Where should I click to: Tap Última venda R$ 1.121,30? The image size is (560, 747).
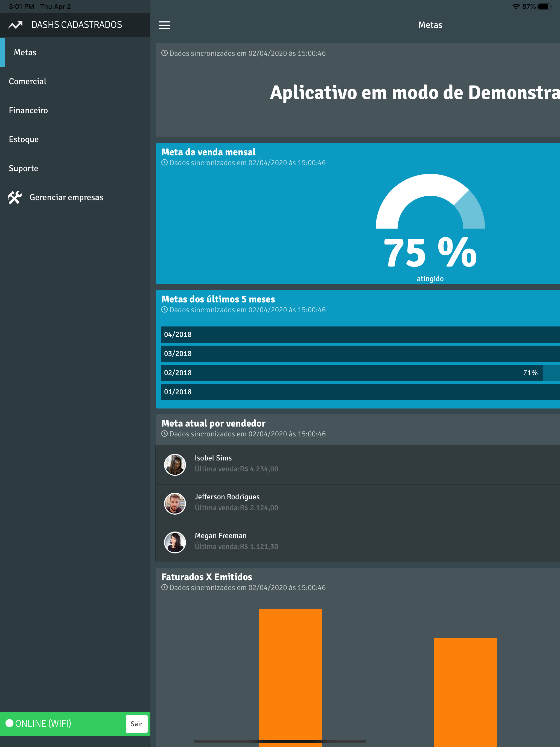237,546
